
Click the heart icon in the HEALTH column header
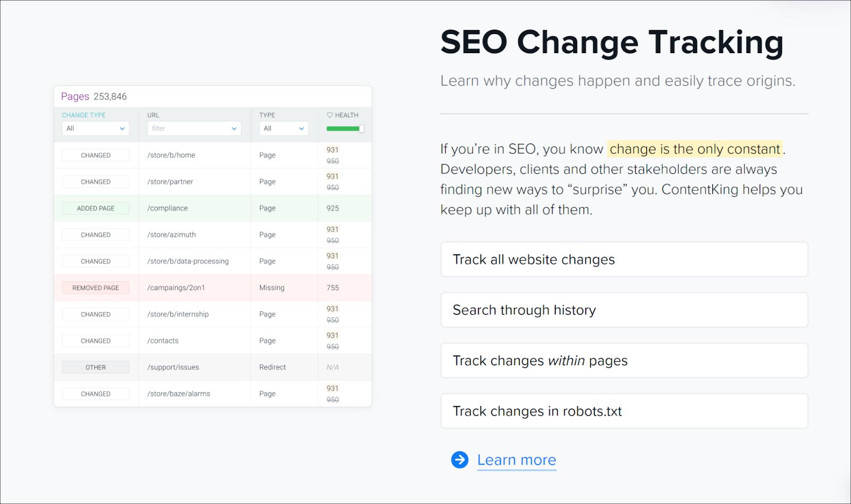pos(329,115)
